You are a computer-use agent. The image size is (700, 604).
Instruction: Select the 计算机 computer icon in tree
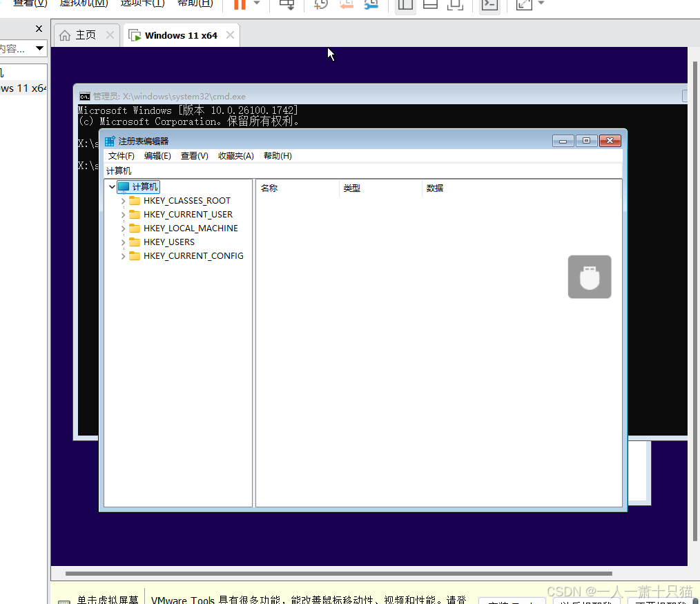124,186
